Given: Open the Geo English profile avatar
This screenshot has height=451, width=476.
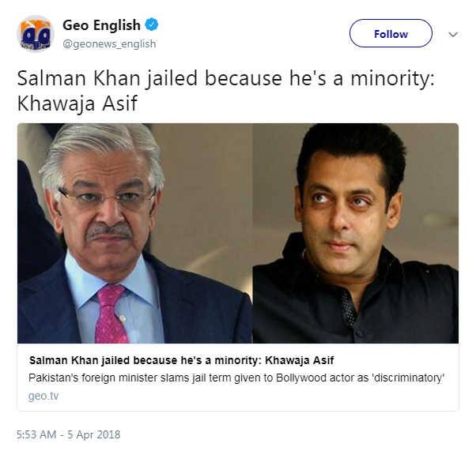Looking at the screenshot, I should click(x=36, y=33).
